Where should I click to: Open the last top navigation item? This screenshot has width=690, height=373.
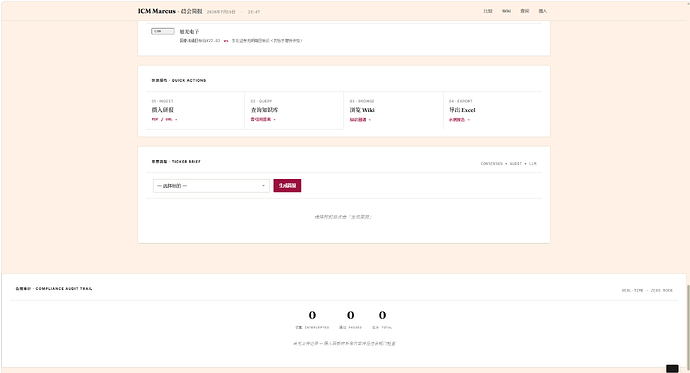543,11
